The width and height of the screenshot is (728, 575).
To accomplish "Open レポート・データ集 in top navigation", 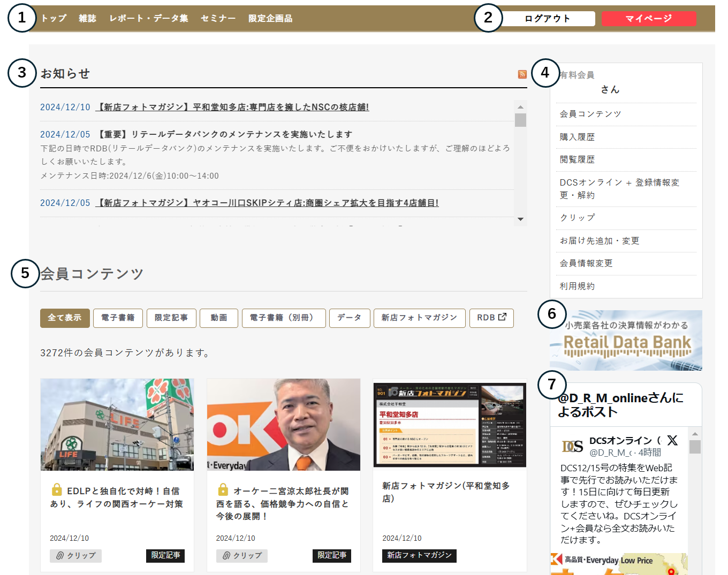I will tap(149, 18).
